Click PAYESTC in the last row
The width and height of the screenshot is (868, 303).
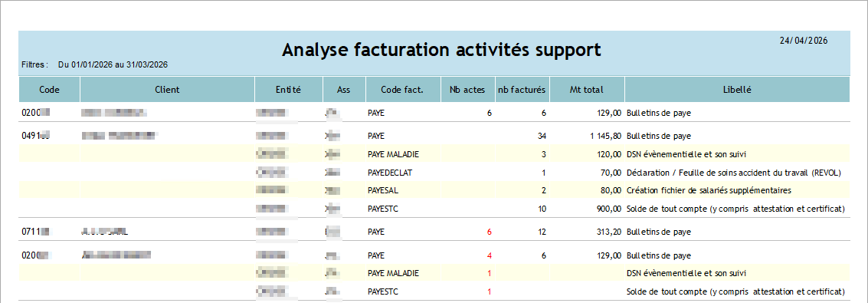tap(383, 291)
